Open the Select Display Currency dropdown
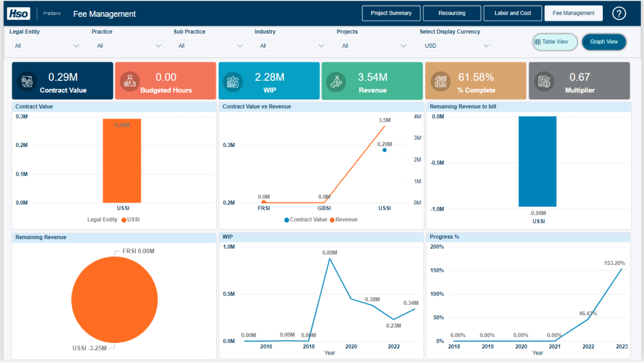 (456, 46)
